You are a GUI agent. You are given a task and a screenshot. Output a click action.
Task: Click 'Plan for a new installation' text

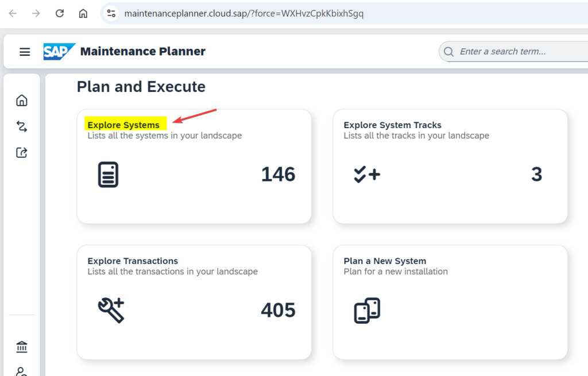pos(396,272)
